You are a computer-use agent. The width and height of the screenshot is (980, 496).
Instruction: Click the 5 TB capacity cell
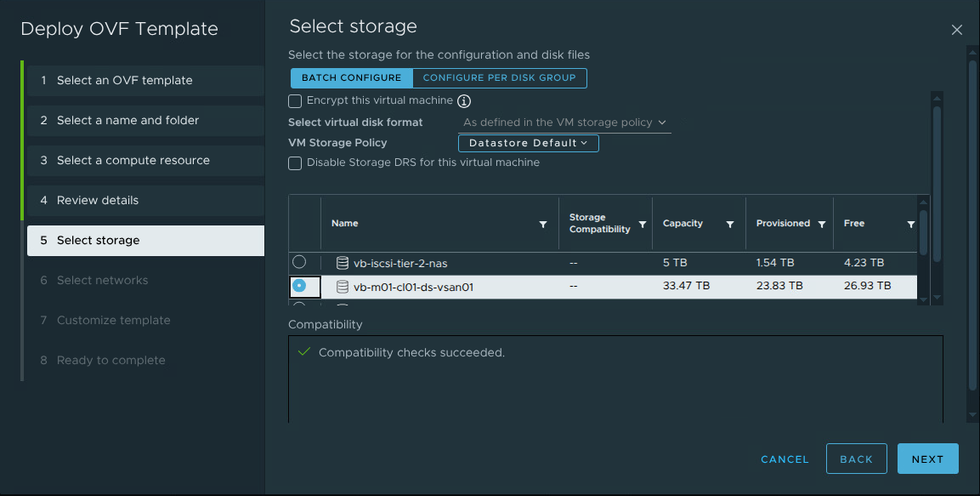tap(675, 263)
